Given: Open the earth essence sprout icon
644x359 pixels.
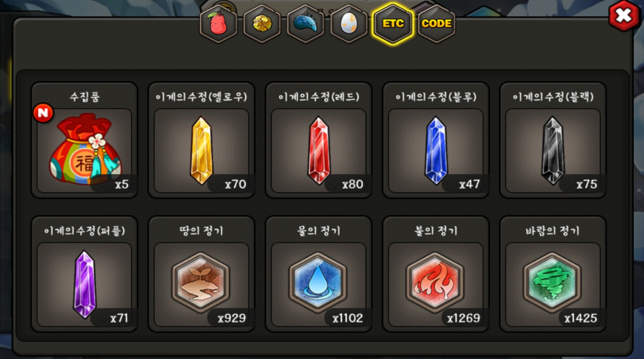Looking at the screenshot, I should [201, 282].
